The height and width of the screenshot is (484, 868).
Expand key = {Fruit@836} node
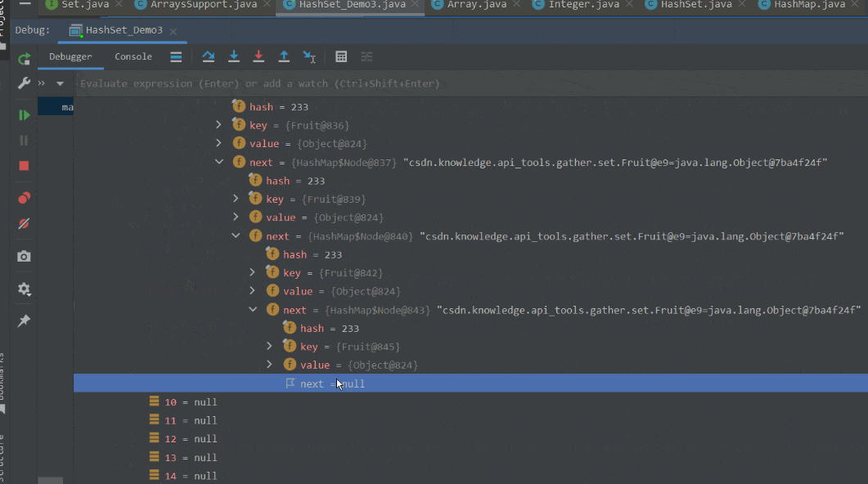click(219, 125)
